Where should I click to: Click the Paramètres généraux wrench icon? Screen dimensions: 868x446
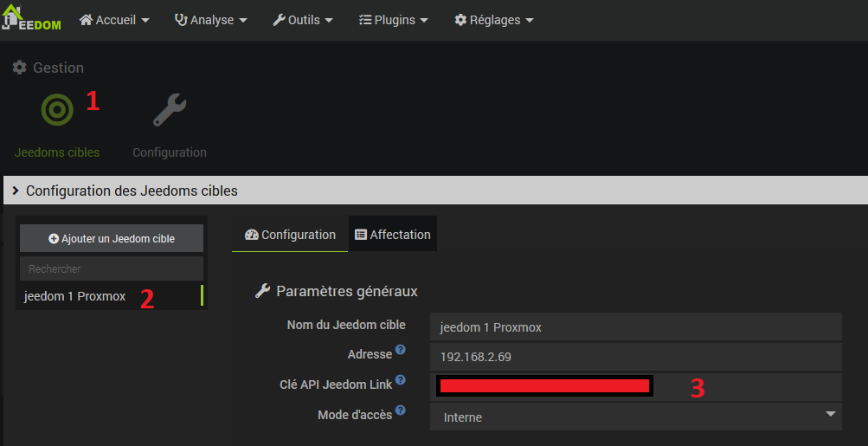click(x=262, y=291)
